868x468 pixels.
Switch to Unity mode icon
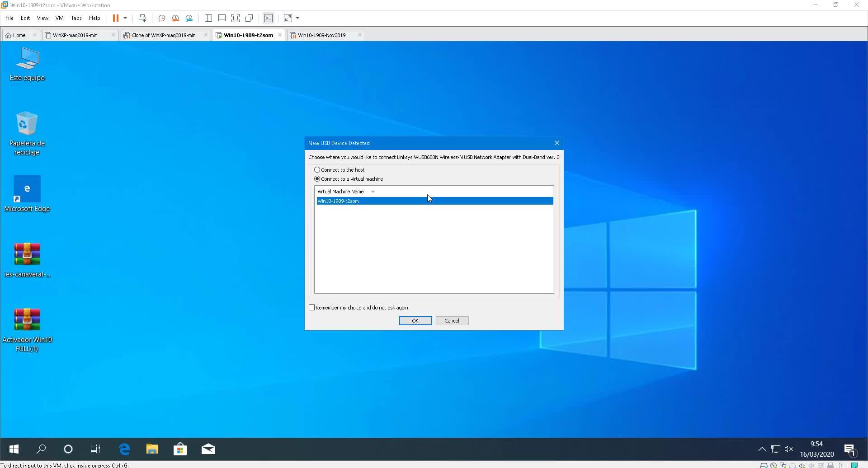click(x=249, y=18)
